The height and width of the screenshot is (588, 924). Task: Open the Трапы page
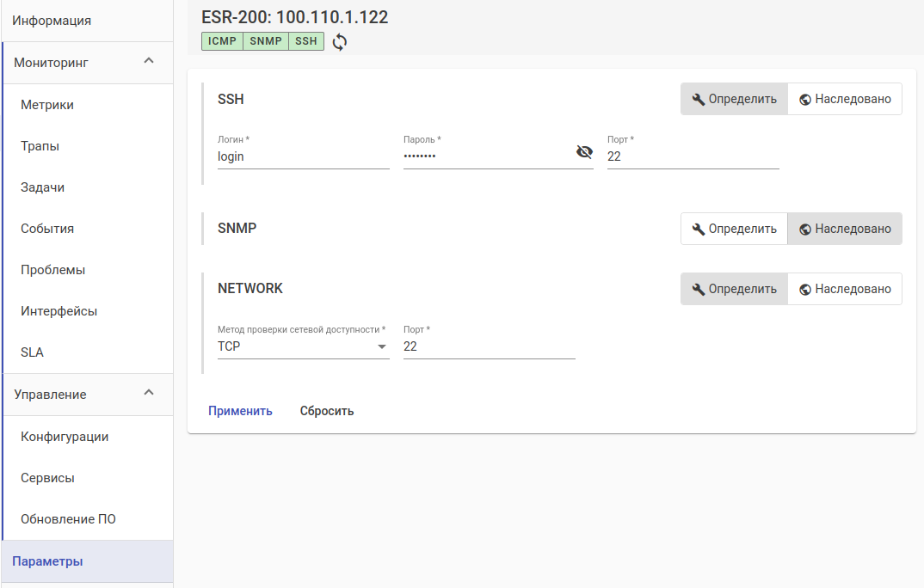click(x=89, y=146)
